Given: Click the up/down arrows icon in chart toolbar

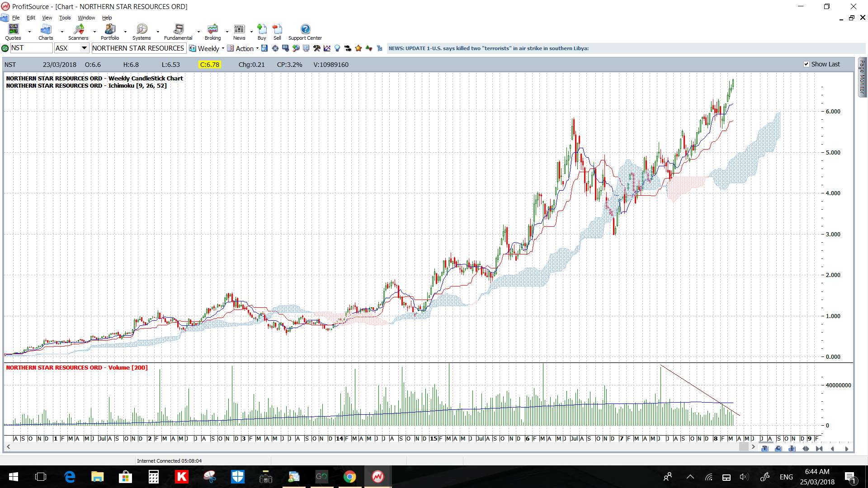Looking at the screenshot, I should 369,48.
